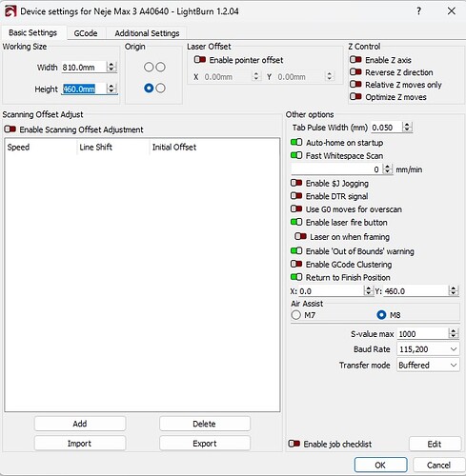The image size is (466, 476).
Task: Toggle Enable Z axis switch
Action: [355, 60]
